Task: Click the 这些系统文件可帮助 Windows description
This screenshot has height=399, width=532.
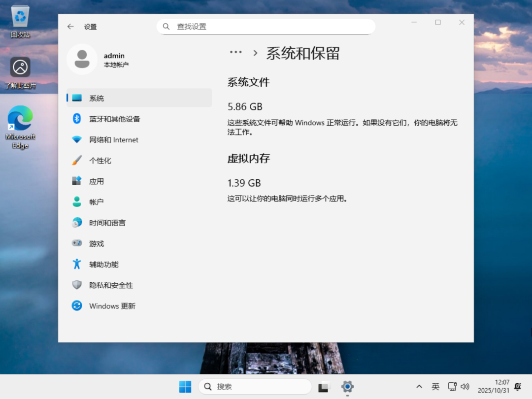Action: coord(342,127)
